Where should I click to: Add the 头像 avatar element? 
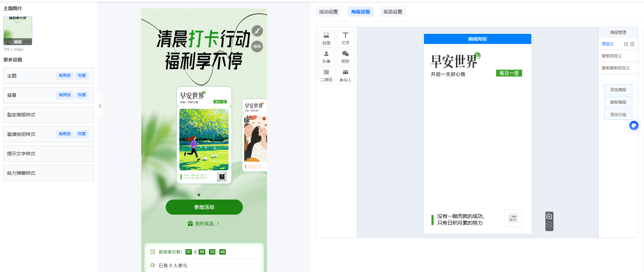tap(326, 57)
